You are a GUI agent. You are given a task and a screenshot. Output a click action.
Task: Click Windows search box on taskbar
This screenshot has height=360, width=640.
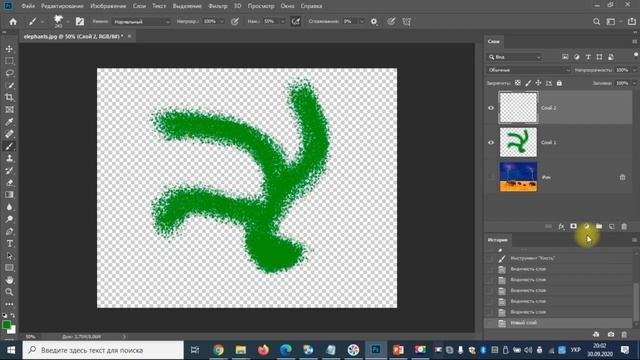click(x=103, y=350)
